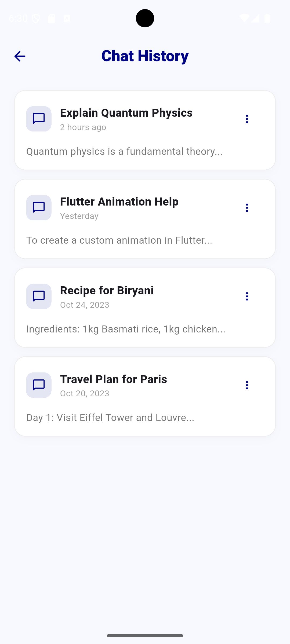Tap the custom animation in Flutter preview

coord(119,240)
